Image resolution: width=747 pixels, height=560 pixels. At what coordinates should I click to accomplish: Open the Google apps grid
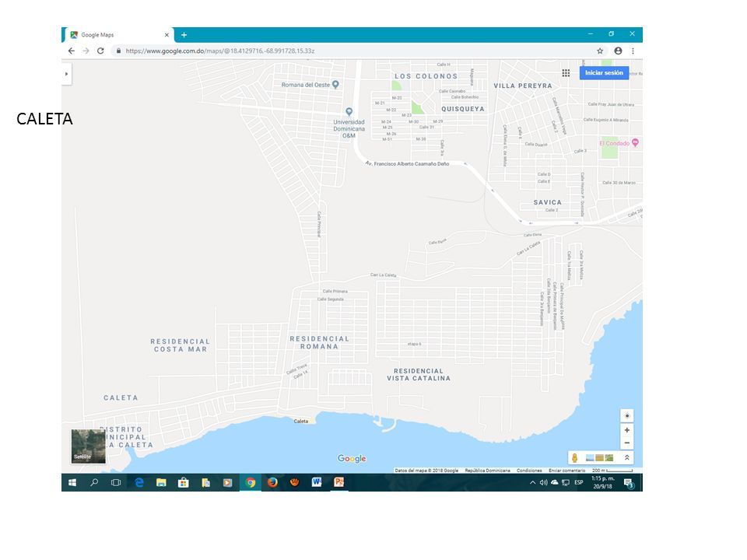click(566, 73)
